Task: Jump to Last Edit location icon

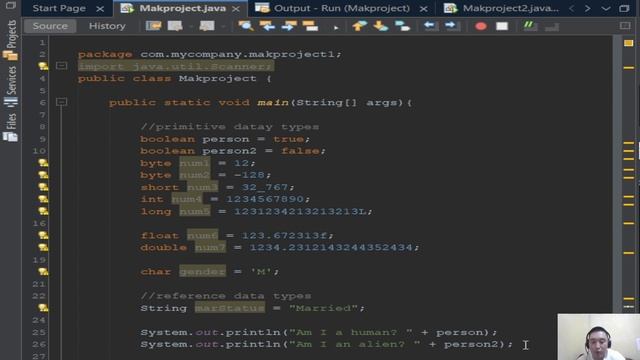Action: point(153,26)
